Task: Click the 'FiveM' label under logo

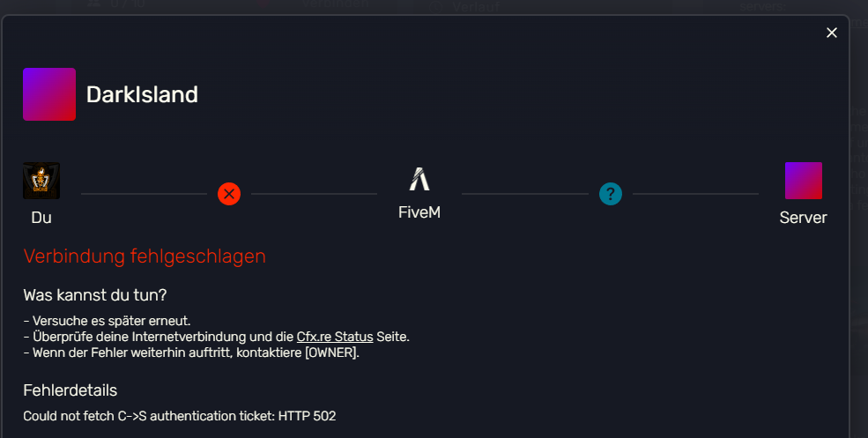Action: 419,212
